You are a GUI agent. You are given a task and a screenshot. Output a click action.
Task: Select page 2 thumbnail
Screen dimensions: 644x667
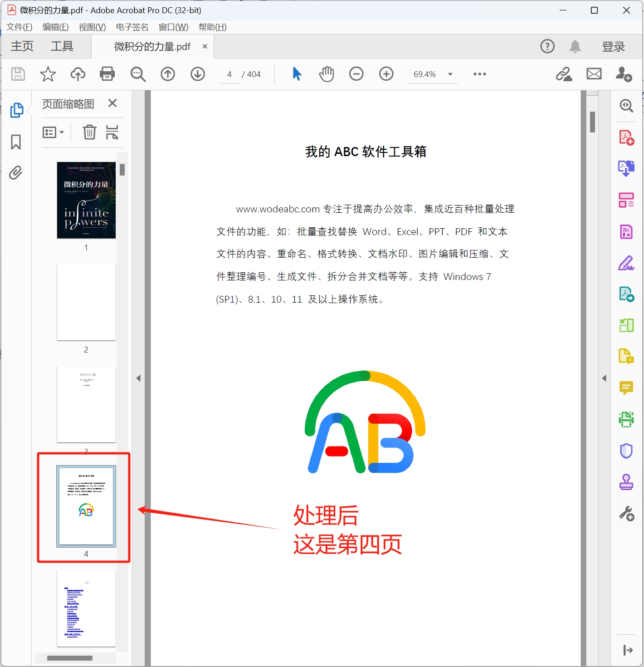(86, 302)
